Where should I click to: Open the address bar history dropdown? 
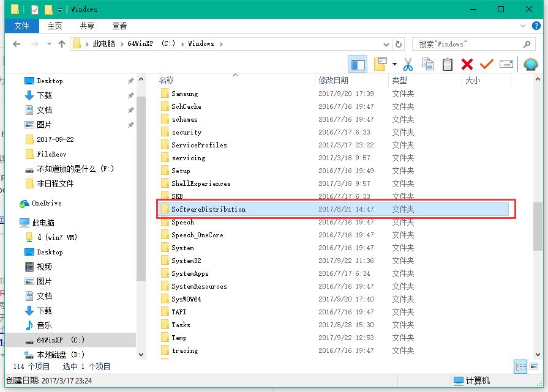click(386, 44)
